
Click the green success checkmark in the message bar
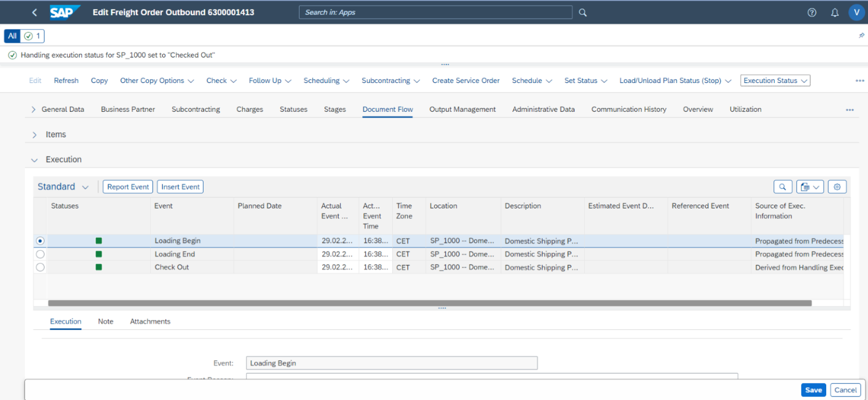pos(12,55)
